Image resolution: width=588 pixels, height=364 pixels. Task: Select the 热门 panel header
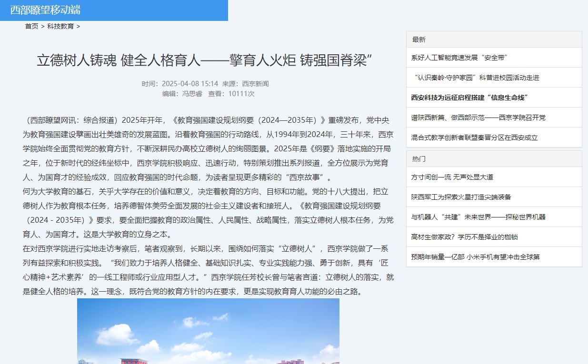tap(494, 159)
